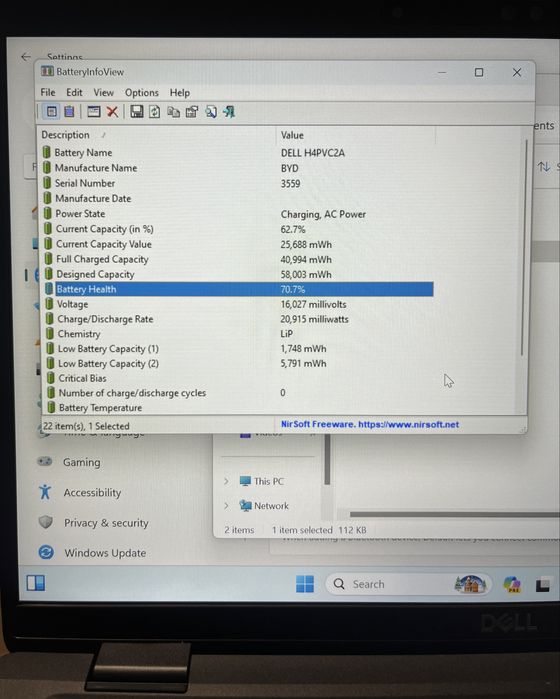Open the Widgets icon on taskbar
Image resolution: width=560 pixels, height=699 pixels.
(x=36, y=583)
